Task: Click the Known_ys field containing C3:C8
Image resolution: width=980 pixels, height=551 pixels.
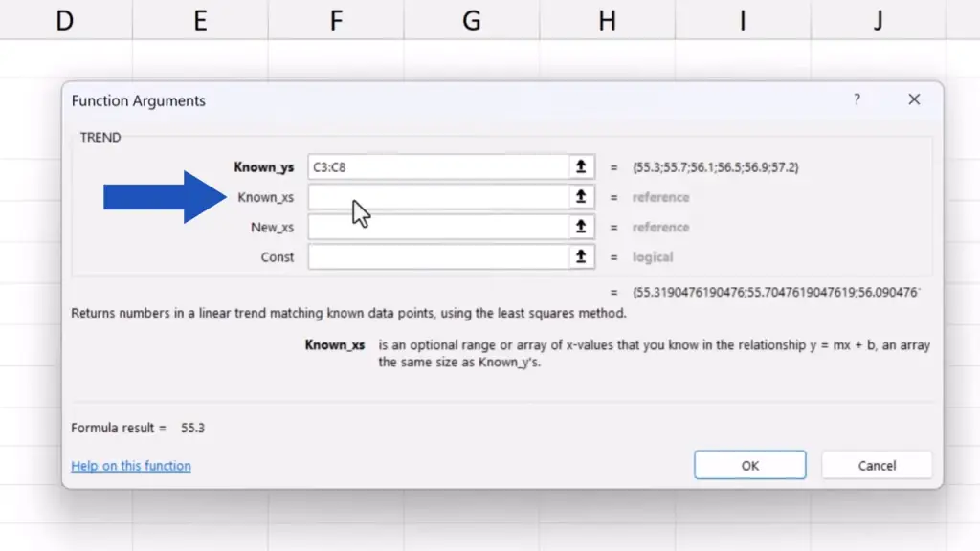Action: point(437,167)
